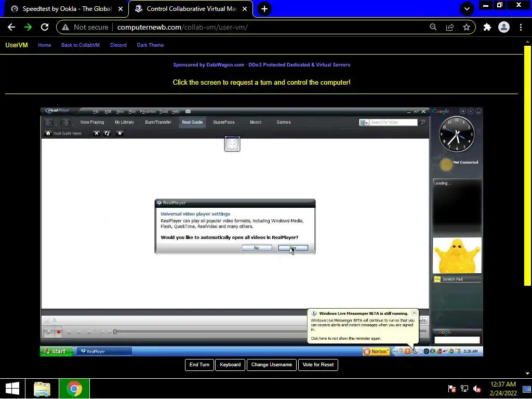This screenshot has width=532, height=399.
Task: Click the DataWagon sponsor link
Action: coord(262,65)
